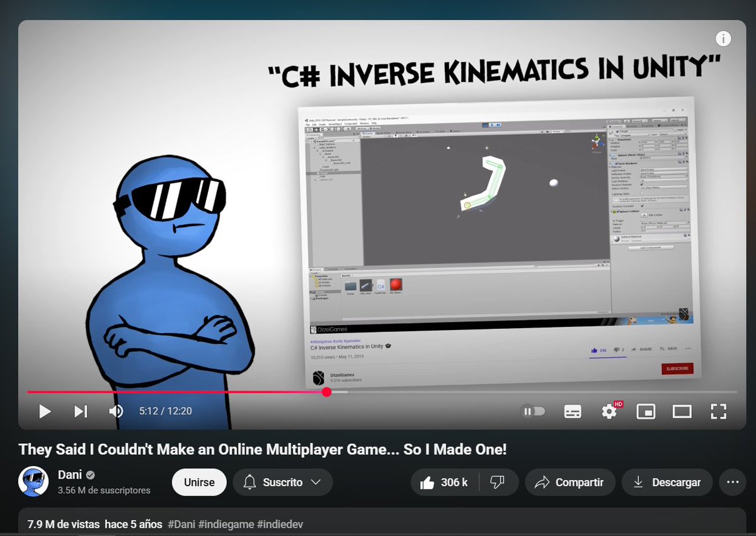The image size is (756, 536).
Task: Turn on subtitles/captions
Action: [x=573, y=411]
